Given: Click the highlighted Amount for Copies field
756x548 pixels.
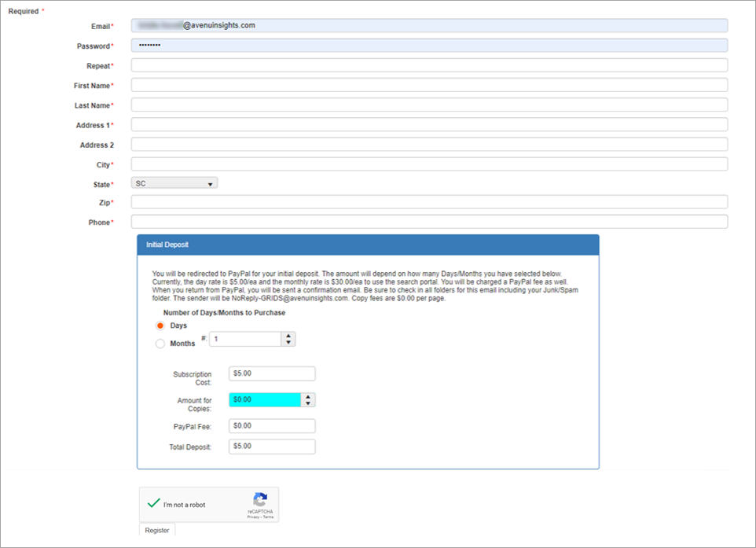Looking at the screenshot, I should pyautogui.click(x=265, y=399).
